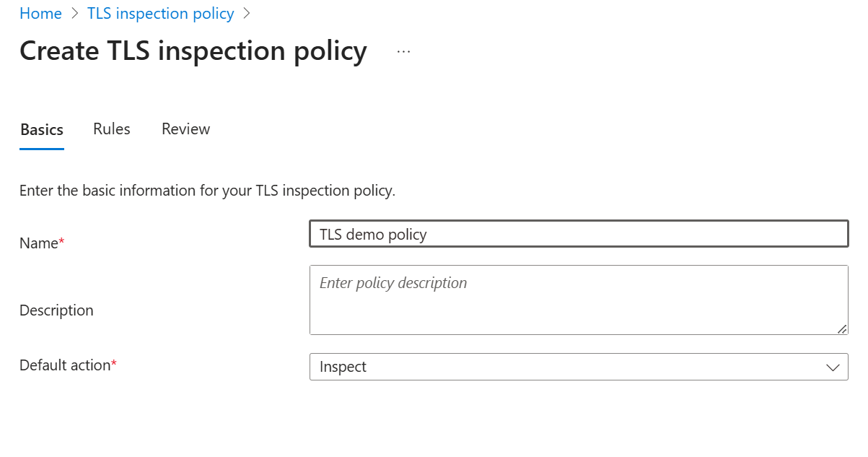Click the Name field label
The image size is (868, 457).
pos(38,243)
